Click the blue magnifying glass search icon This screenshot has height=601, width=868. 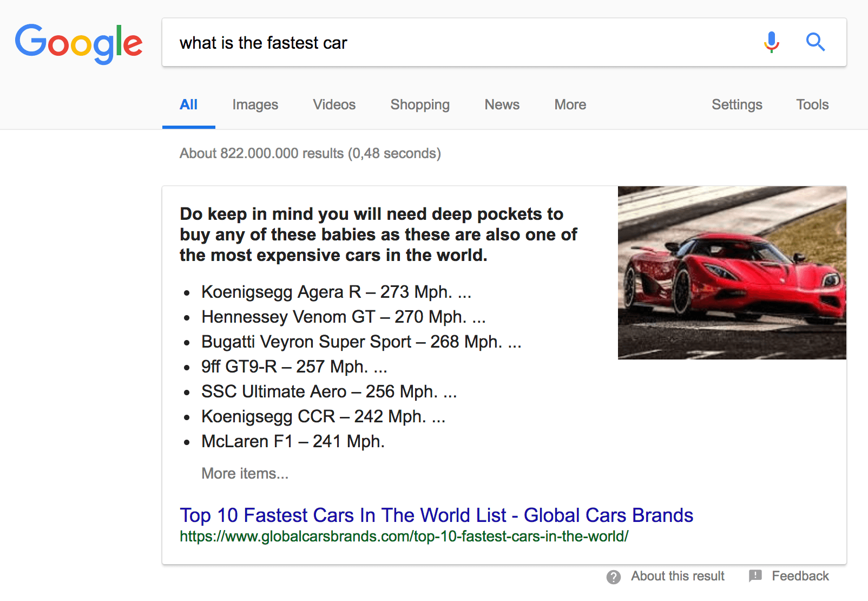point(815,42)
